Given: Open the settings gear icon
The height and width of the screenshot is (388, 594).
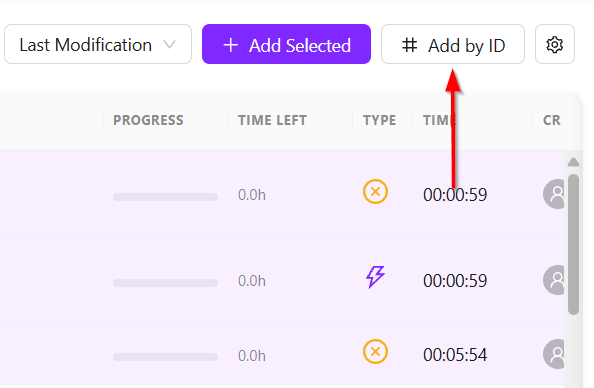Looking at the screenshot, I should click(555, 44).
